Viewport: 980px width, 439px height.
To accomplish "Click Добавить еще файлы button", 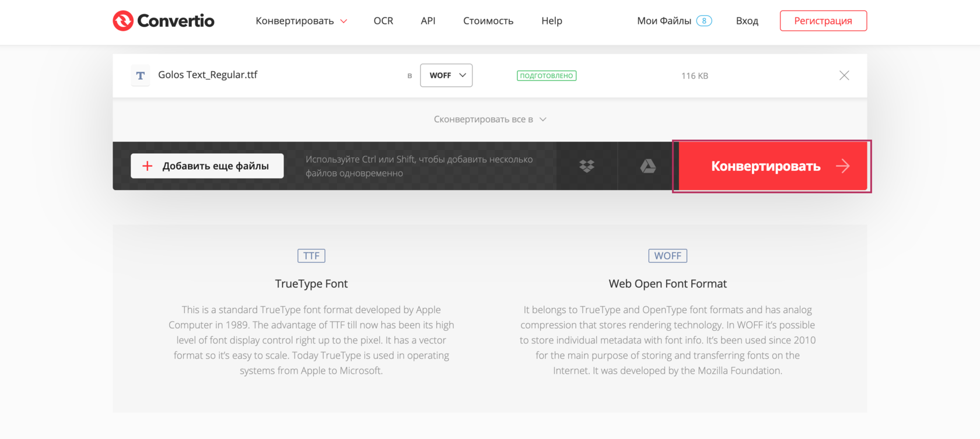I will click(x=207, y=166).
